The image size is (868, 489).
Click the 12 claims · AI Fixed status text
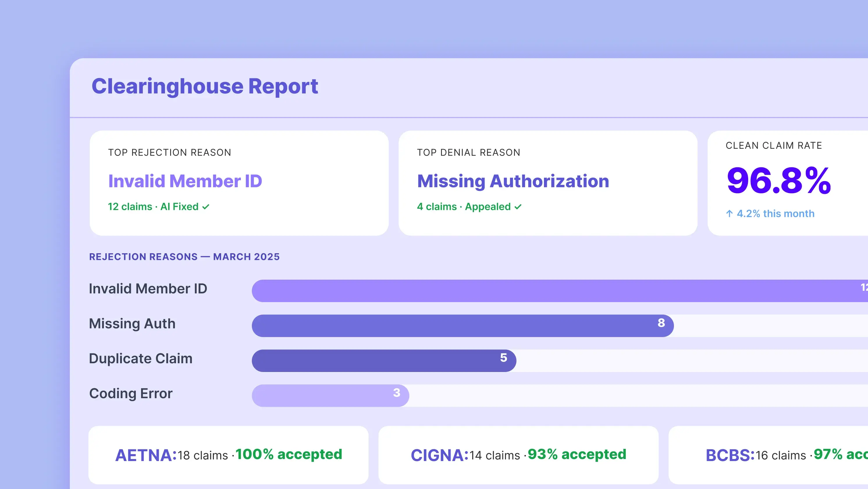click(x=153, y=207)
